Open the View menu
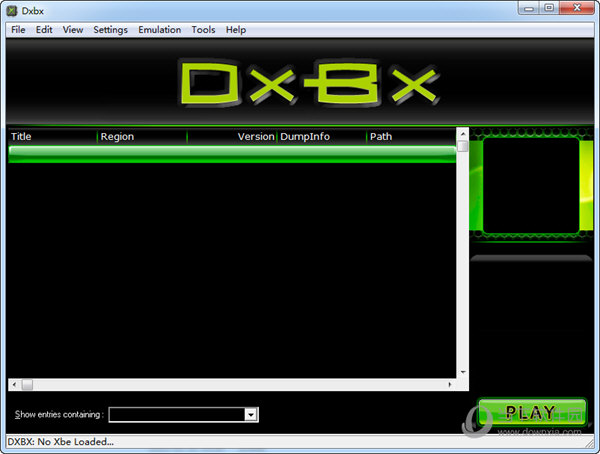The image size is (600, 454). (x=73, y=30)
